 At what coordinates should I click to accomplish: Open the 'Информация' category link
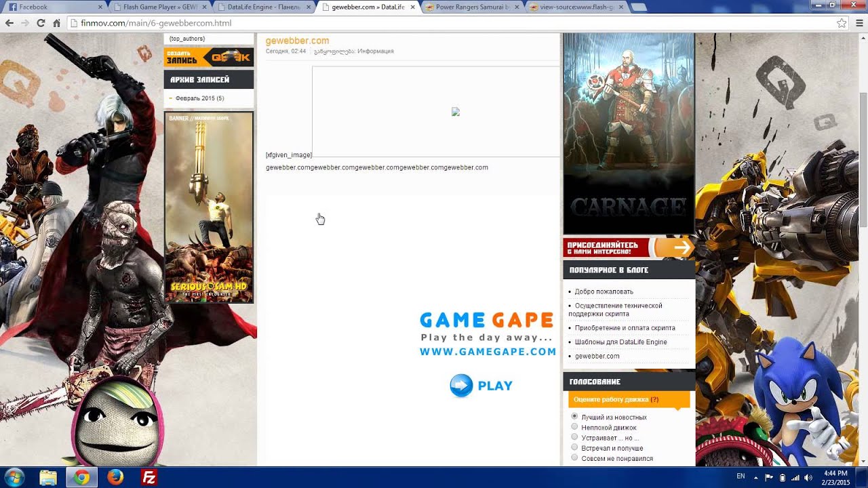point(375,52)
